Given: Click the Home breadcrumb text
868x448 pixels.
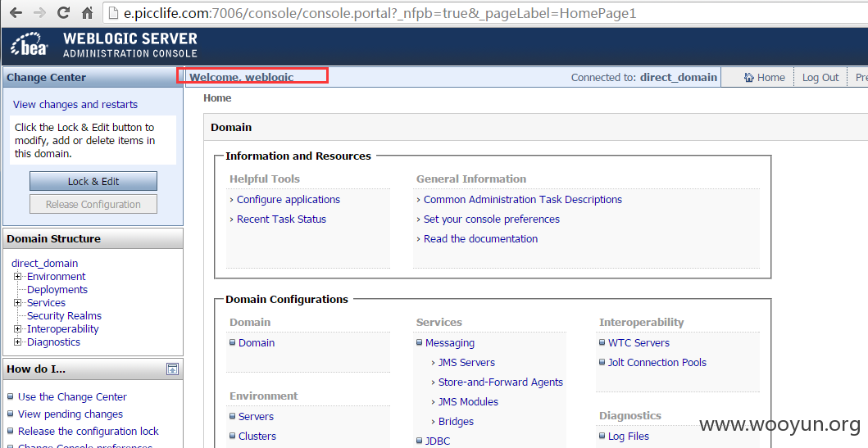Looking at the screenshot, I should 217,98.
